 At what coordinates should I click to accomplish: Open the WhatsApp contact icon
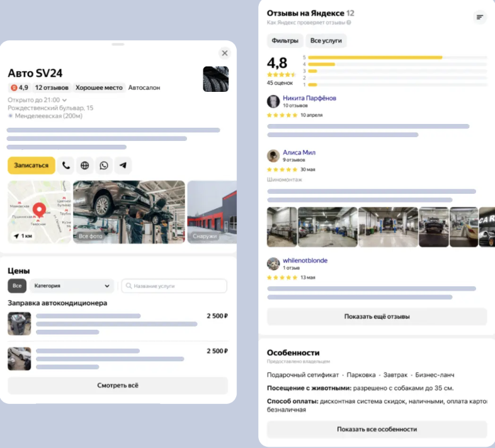click(104, 165)
